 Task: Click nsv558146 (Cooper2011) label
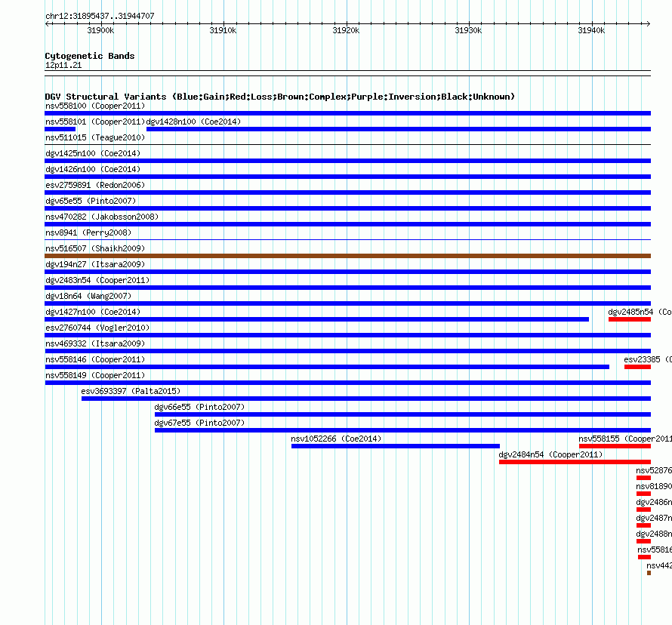[95, 359]
